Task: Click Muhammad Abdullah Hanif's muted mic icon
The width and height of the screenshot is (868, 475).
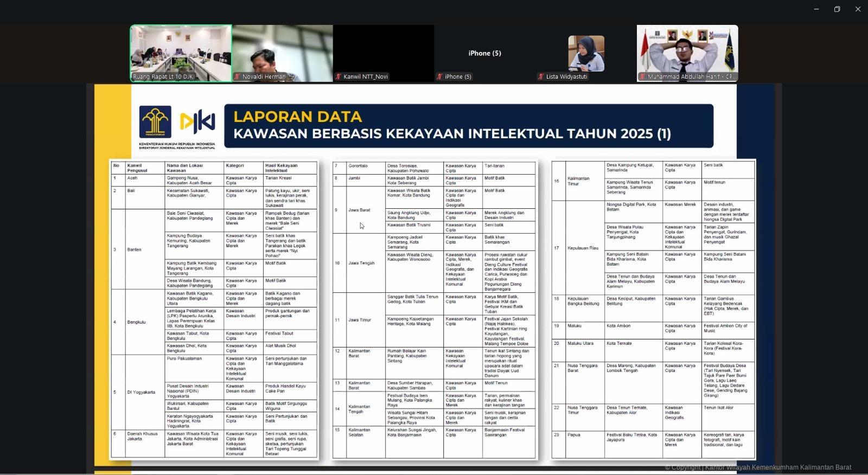Action: tap(642, 77)
